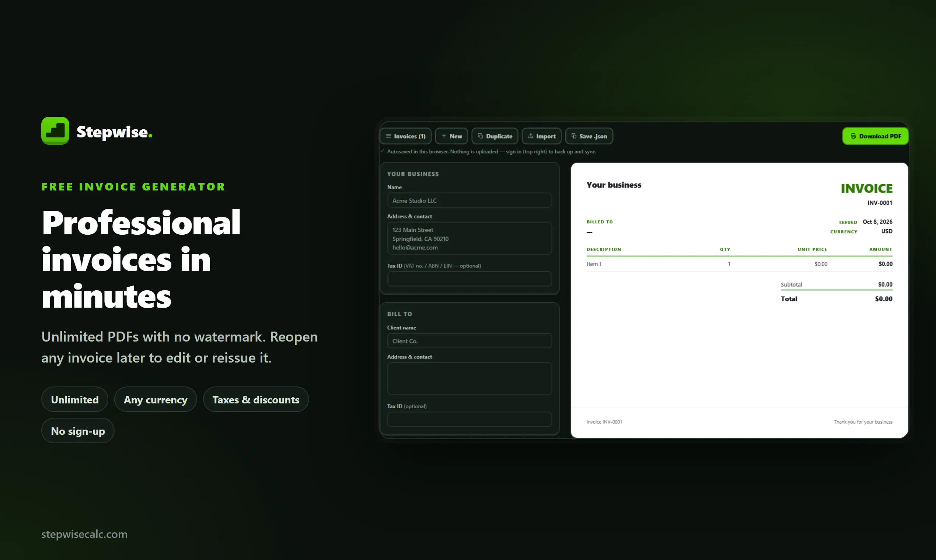Click the YOUR BUSINESS section header
The width and height of the screenshot is (936, 560).
coord(413,174)
